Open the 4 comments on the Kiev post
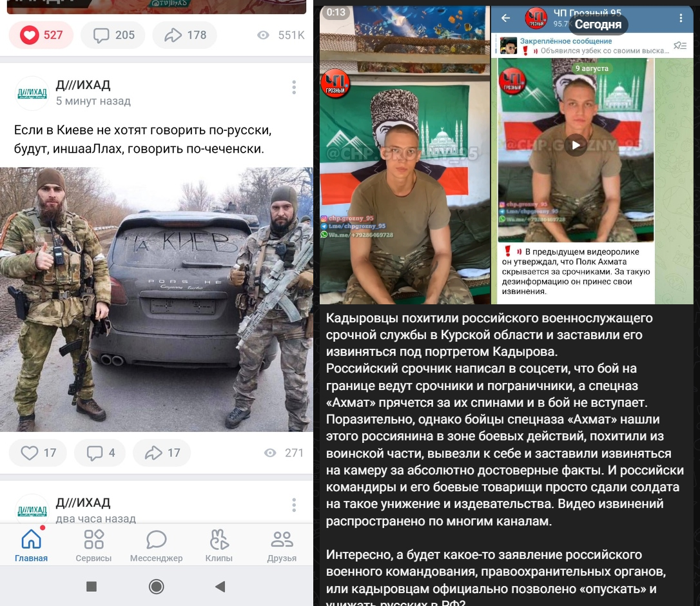The height and width of the screenshot is (606, 700). coord(100,453)
